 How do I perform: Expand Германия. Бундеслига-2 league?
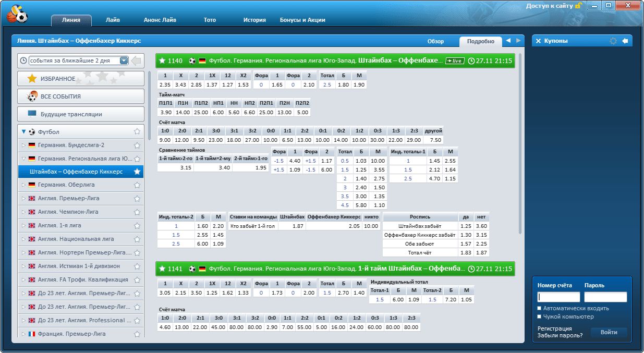coord(23,145)
